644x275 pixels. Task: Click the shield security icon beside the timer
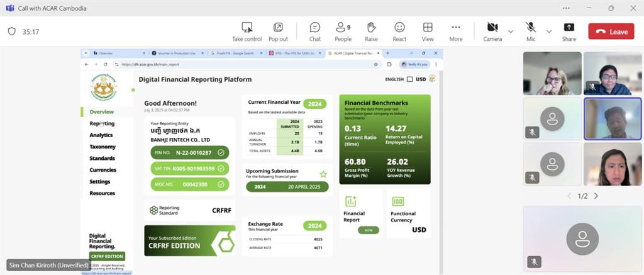coord(12,31)
